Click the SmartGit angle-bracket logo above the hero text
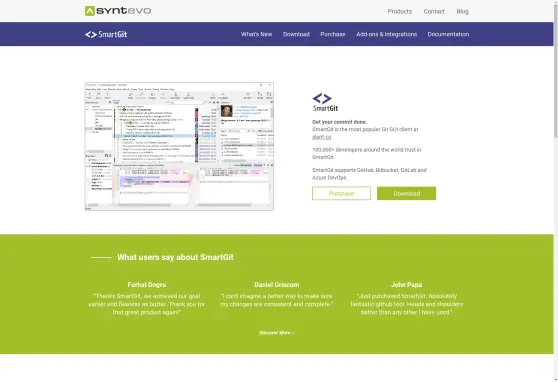 (x=325, y=102)
